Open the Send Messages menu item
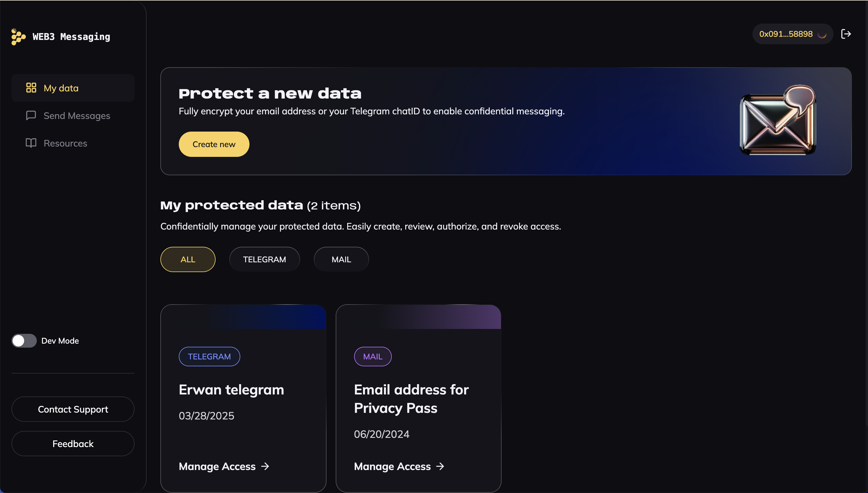This screenshot has height=493, width=868. point(76,116)
